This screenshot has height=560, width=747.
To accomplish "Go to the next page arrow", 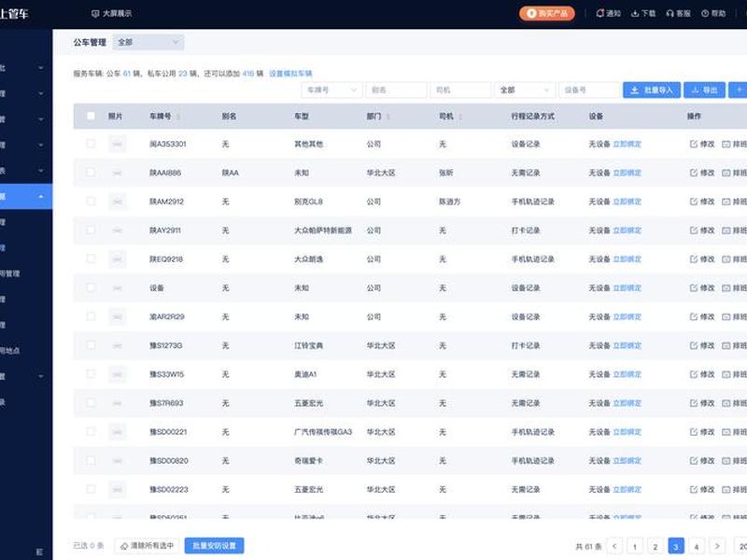I will point(717,546).
